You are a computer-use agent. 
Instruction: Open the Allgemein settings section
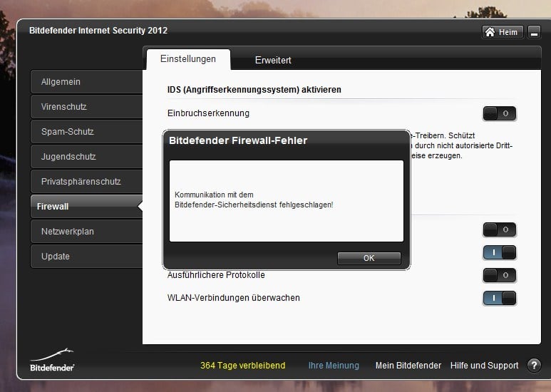86,82
